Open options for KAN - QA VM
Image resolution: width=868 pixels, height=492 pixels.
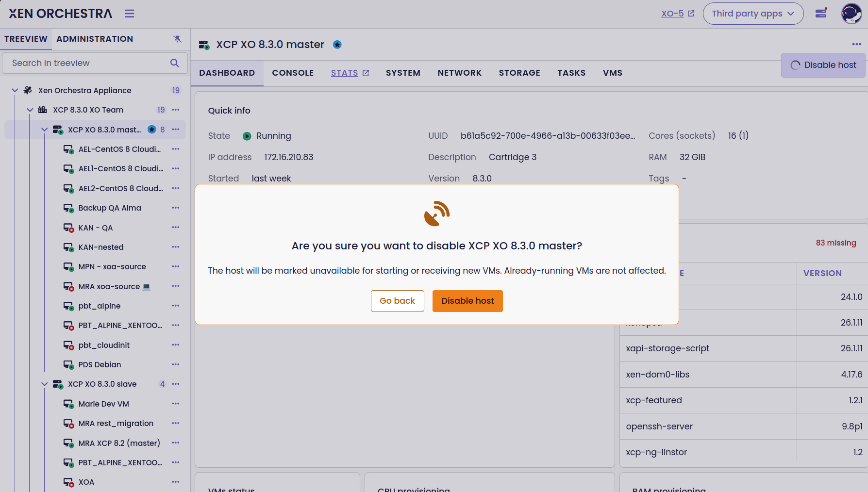click(x=176, y=228)
